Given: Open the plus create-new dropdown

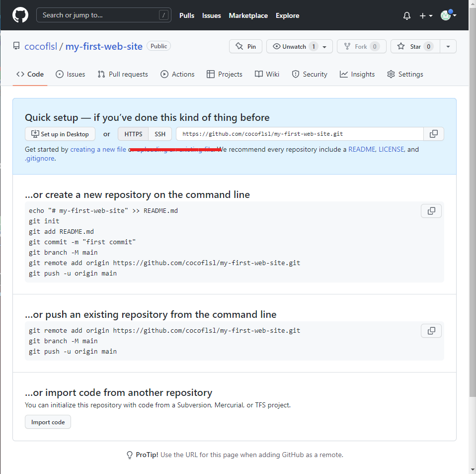Looking at the screenshot, I should pyautogui.click(x=426, y=15).
